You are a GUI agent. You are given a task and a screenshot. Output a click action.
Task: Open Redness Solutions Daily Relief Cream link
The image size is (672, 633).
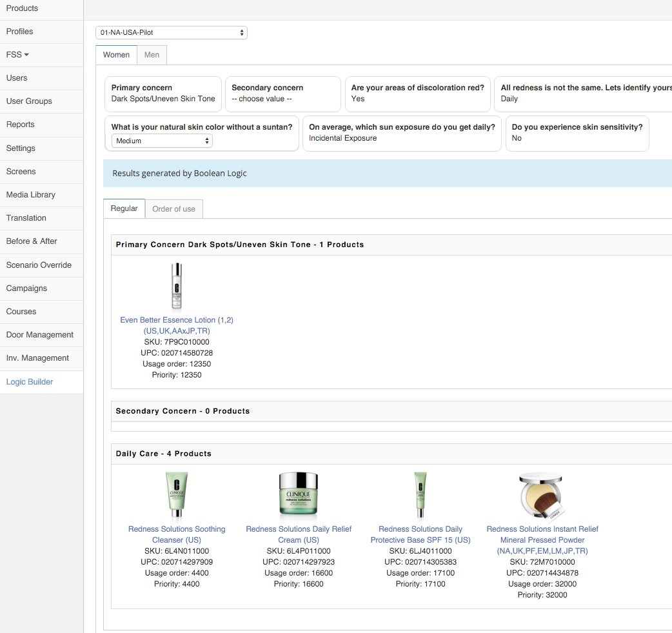299,534
